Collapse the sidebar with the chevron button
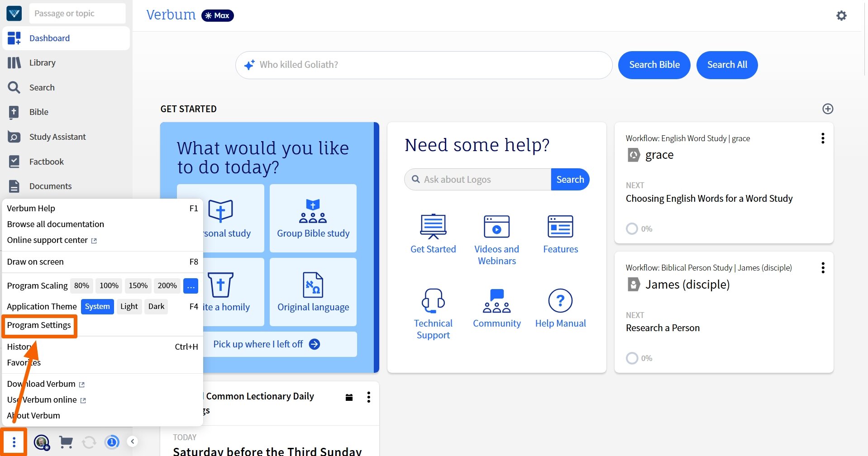The image size is (868, 456). [133, 442]
